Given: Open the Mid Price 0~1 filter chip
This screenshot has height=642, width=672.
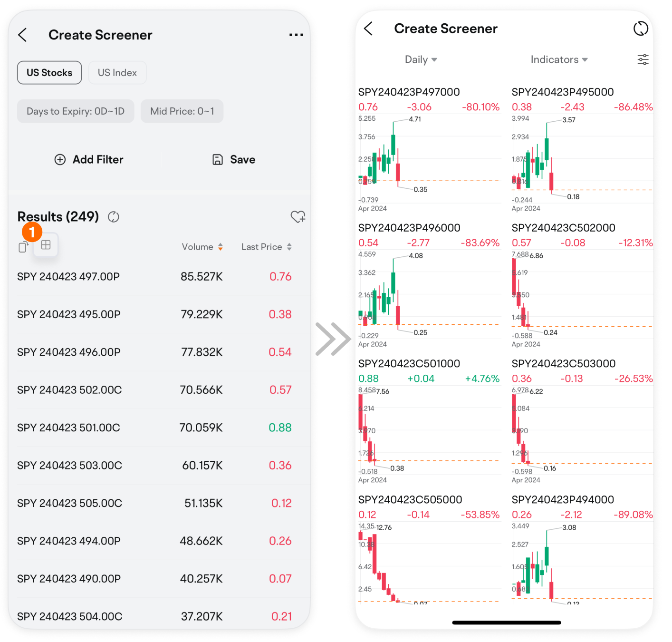Looking at the screenshot, I should click(x=182, y=111).
